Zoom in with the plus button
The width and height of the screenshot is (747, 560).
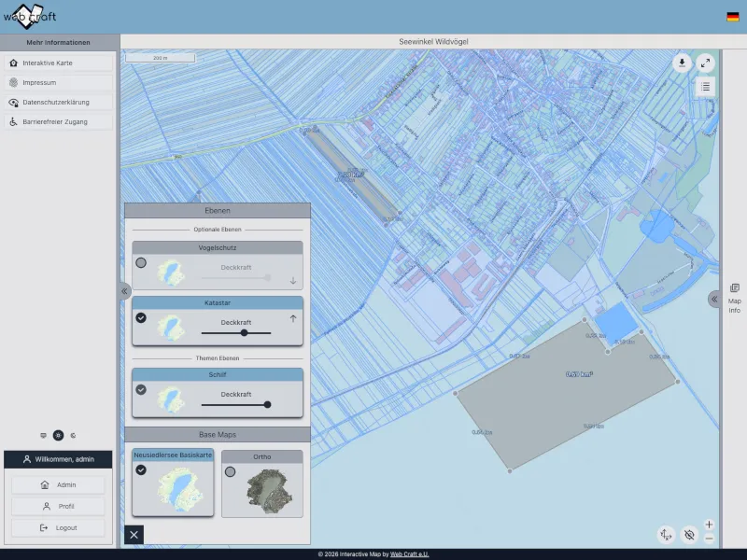pyautogui.click(x=710, y=525)
